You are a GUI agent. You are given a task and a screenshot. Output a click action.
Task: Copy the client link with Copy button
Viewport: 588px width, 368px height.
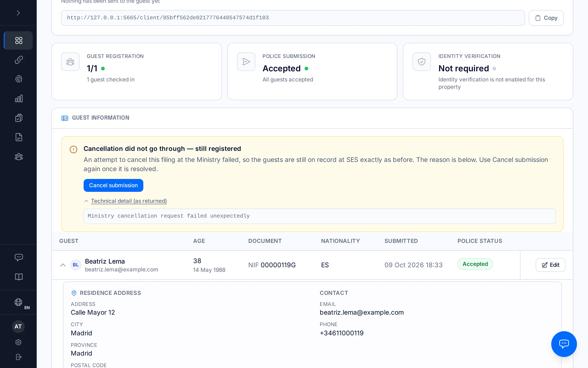546,18
